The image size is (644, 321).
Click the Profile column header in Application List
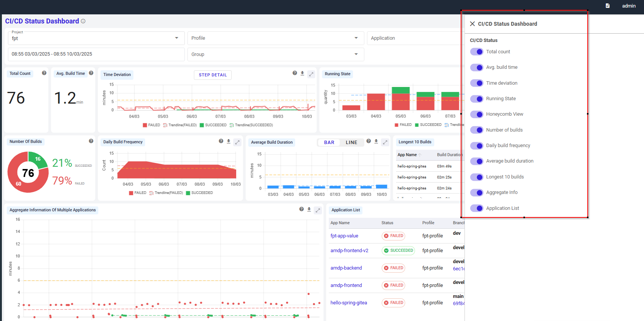tap(428, 223)
